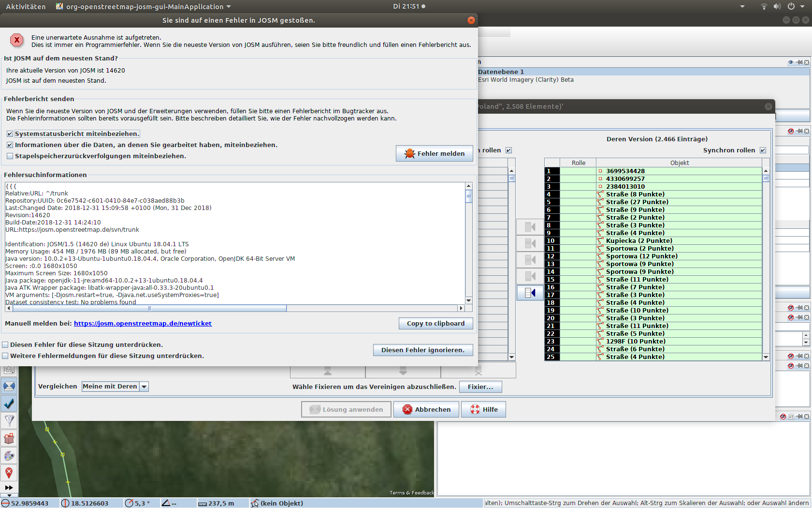The image size is (812, 508).
Task: Enable 'Stapelspeicherzurückverfolgungen miteinbeziehen' checkbox
Action: (x=10, y=156)
